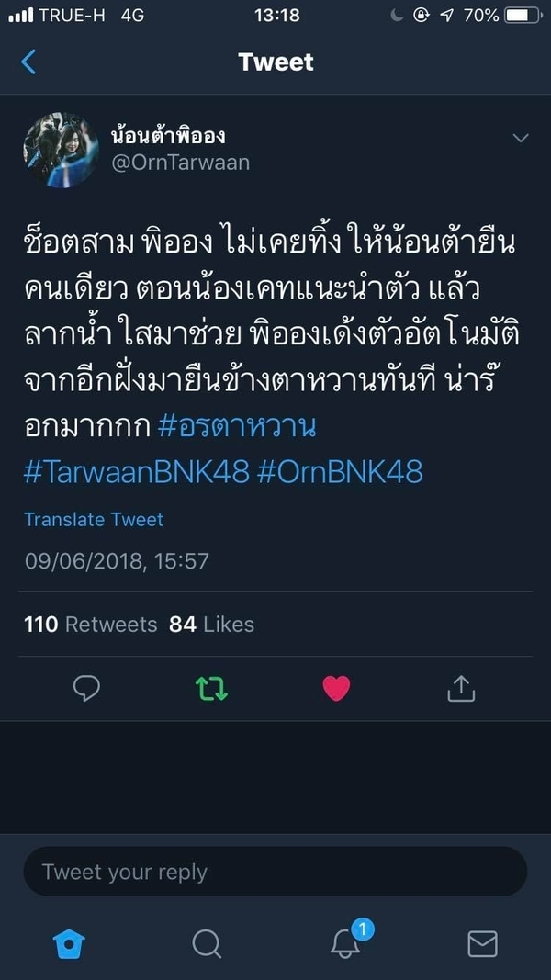
Task: Tap the Tweet your reply field
Action: [x=275, y=872]
